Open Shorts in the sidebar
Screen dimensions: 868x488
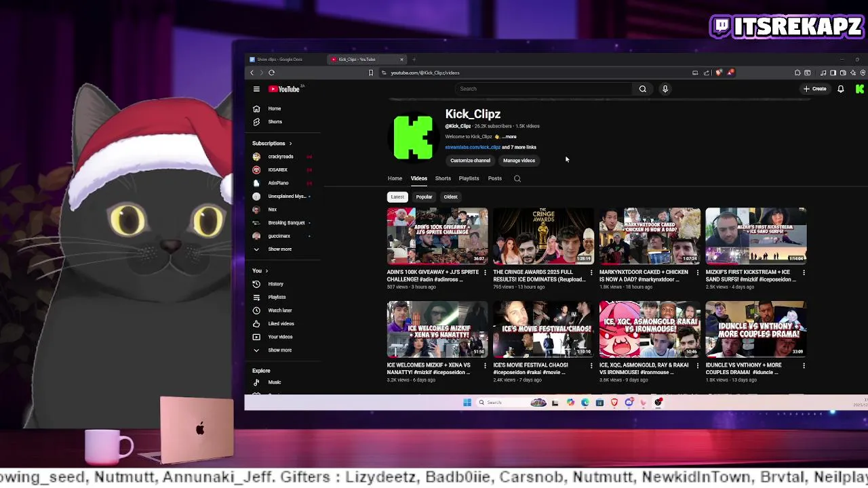[x=274, y=122]
